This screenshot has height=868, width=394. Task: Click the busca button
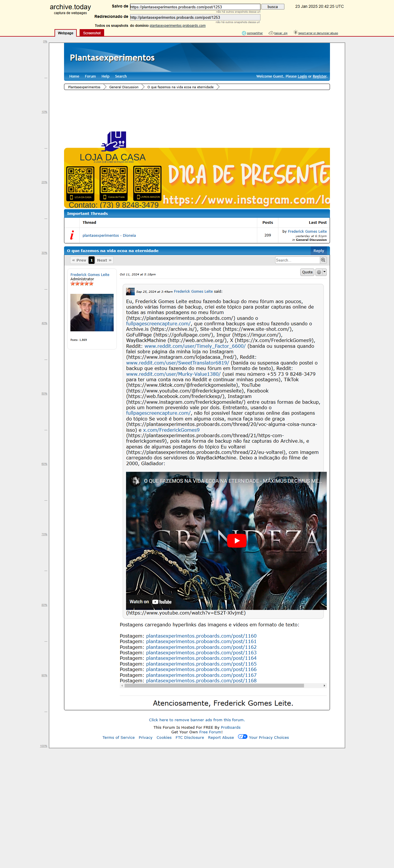(x=273, y=7)
